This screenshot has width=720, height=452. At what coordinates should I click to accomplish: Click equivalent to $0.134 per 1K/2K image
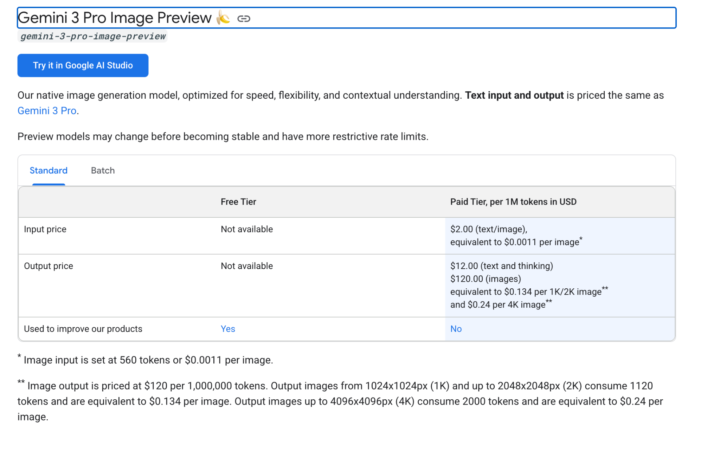click(x=529, y=292)
